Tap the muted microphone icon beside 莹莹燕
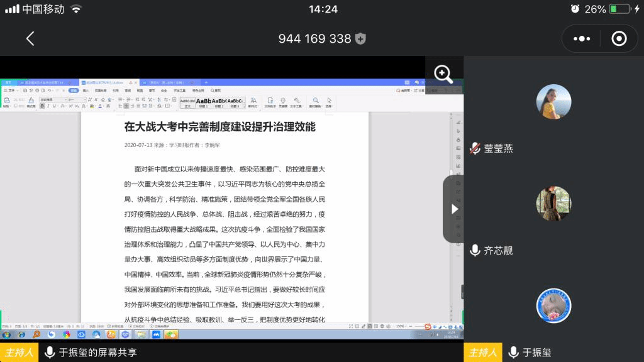This screenshot has width=644, height=362. tap(475, 149)
